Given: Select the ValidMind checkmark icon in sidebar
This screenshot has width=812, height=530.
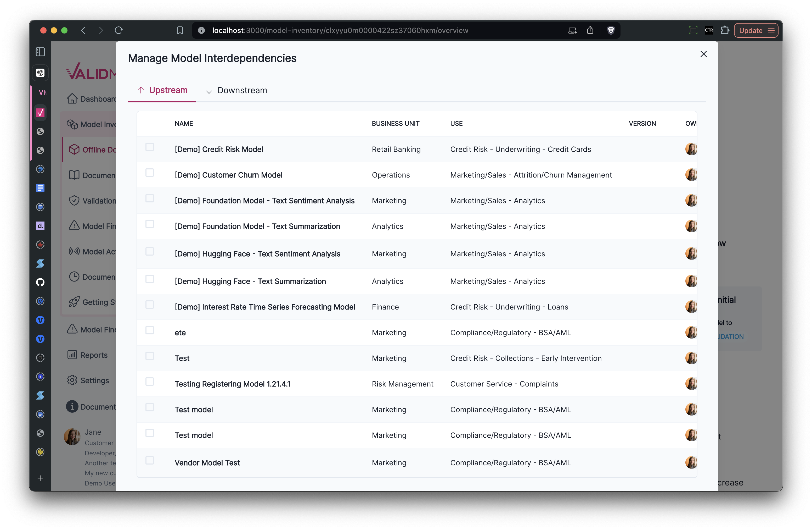Looking at the screenshot, I should [x=40, y=112].
